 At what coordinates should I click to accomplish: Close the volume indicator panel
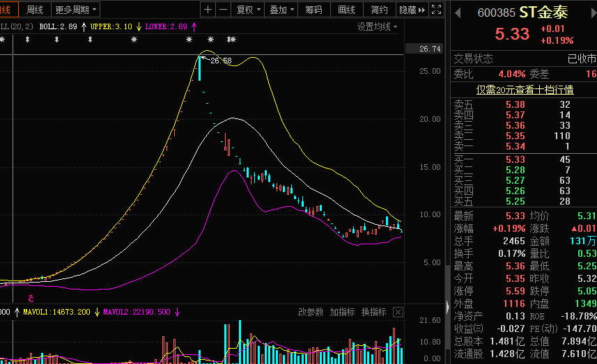point(398,312)
